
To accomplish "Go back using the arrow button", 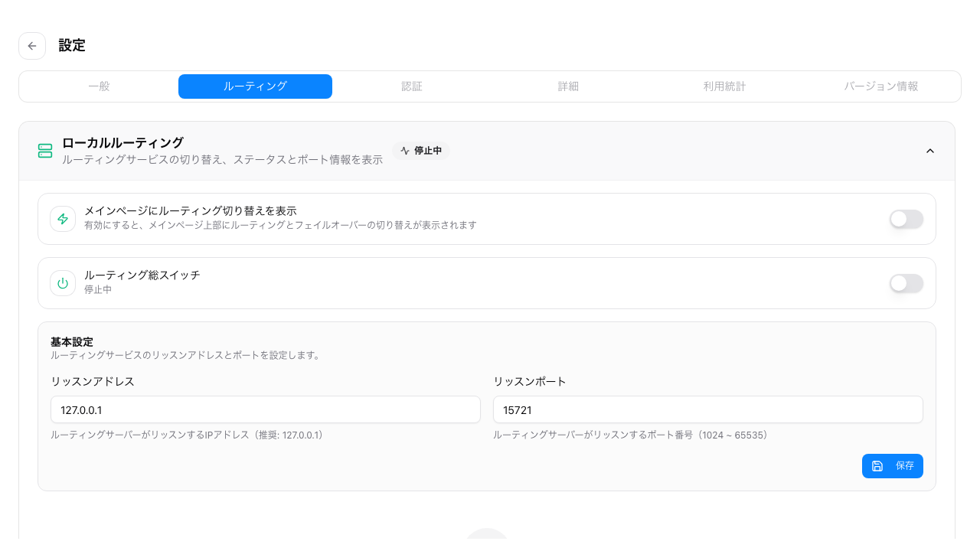I will coord(32,46).
